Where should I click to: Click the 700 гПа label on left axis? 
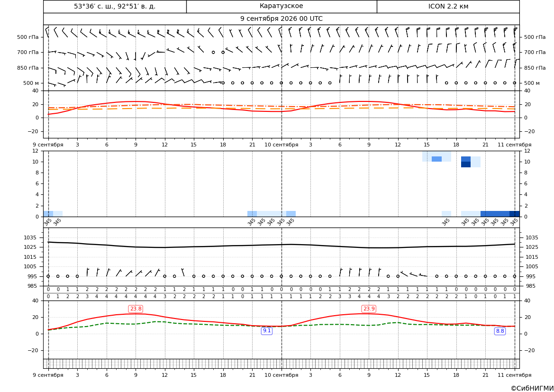click(x=28, y=52)
